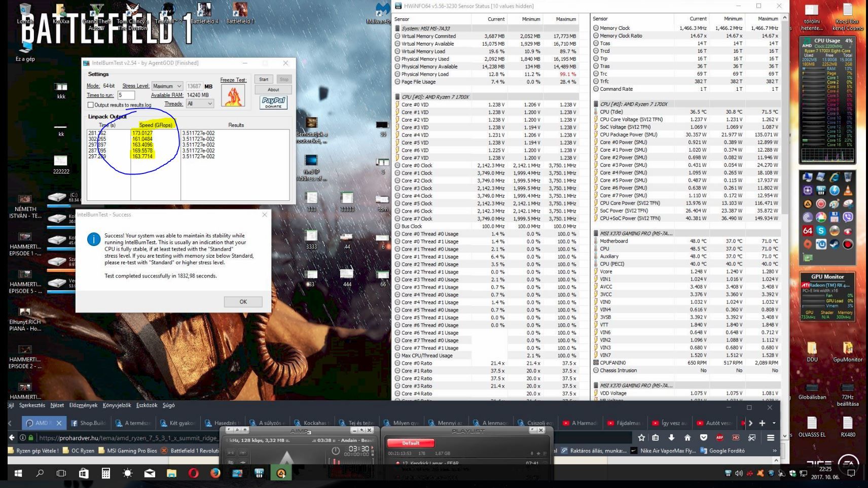Open a new Firefox tab with plus
868x488 pixels.
pos(762,423)
